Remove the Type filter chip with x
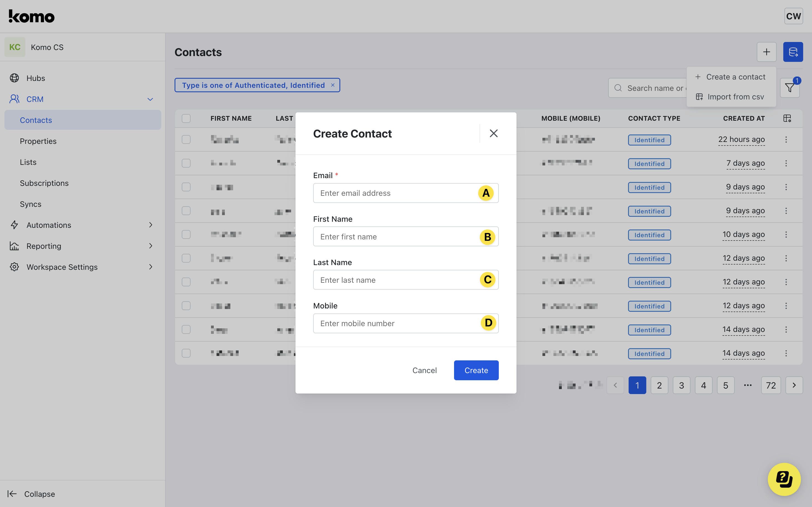Viewport: 812px width, 507px height. pyautogui.click(x=333, y=85)
